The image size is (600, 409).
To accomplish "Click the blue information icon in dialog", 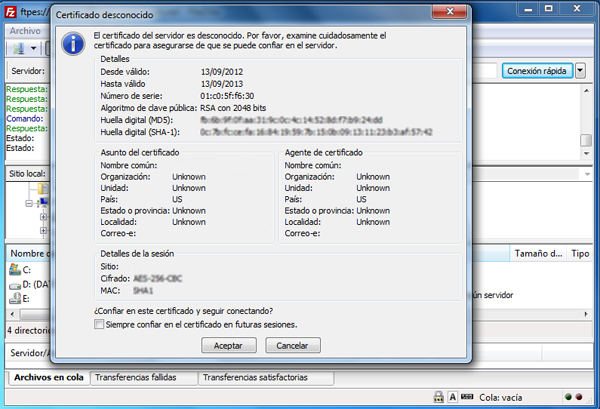I will (73, 44).
